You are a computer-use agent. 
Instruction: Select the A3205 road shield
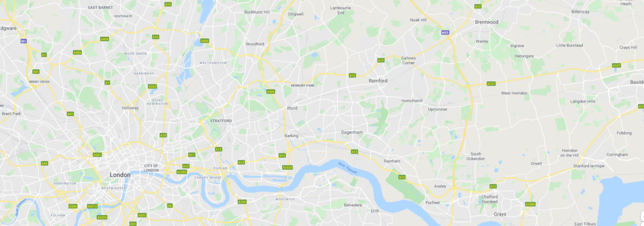coord(102,217)
